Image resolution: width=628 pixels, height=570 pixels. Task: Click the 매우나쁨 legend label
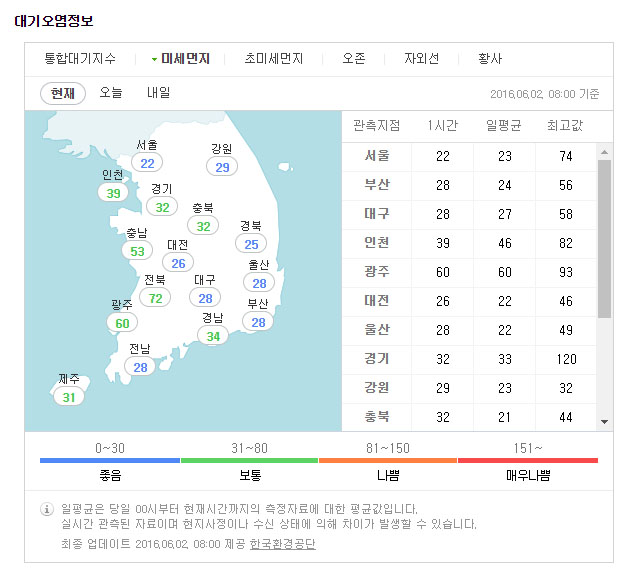pyautogui.click(x=528, y=475)
